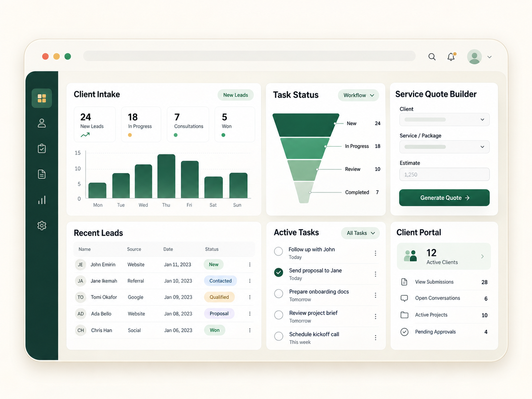The image size is (532, 399).
Task: Open row menu for Chris Han
Action: tap(250, 330)
